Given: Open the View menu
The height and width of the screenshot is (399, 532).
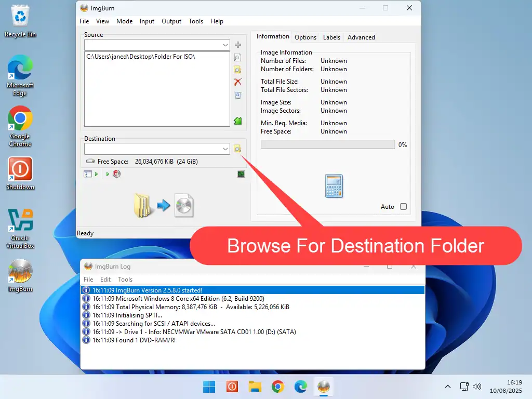Looking at the screenshot, I should click(x=102, y=21).
